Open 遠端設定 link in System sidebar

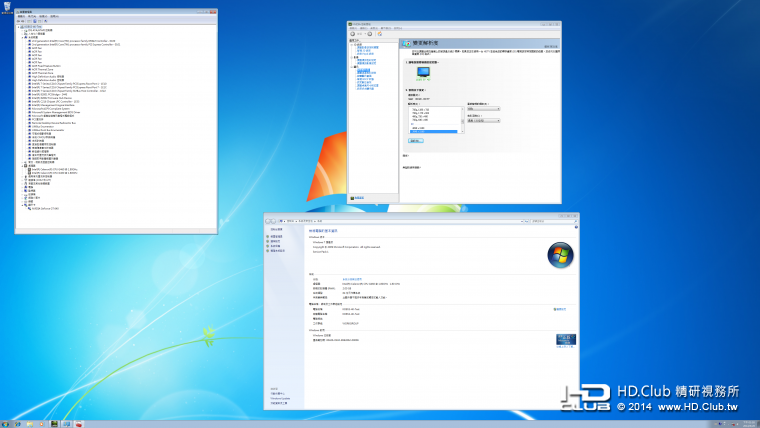coord(273,241)
